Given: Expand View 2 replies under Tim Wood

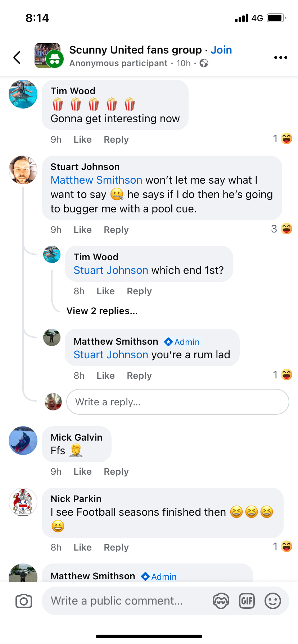Looking at the screenshot, I should pos(102,311).
